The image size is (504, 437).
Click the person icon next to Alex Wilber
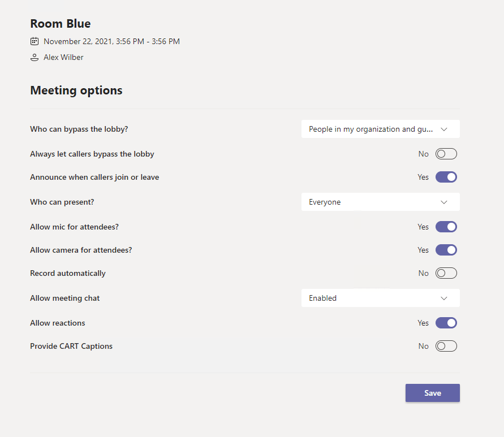pyautogui.click(x=35, y=58)
